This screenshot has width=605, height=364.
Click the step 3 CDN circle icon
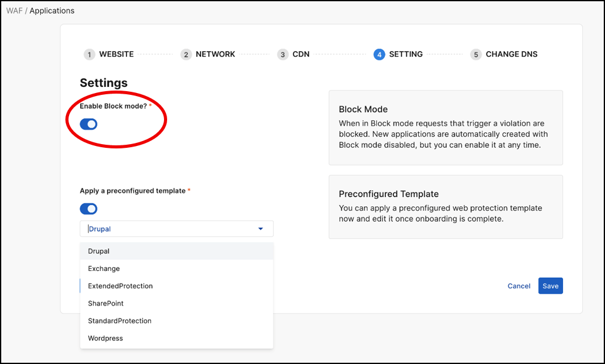[x=282, y=55]
